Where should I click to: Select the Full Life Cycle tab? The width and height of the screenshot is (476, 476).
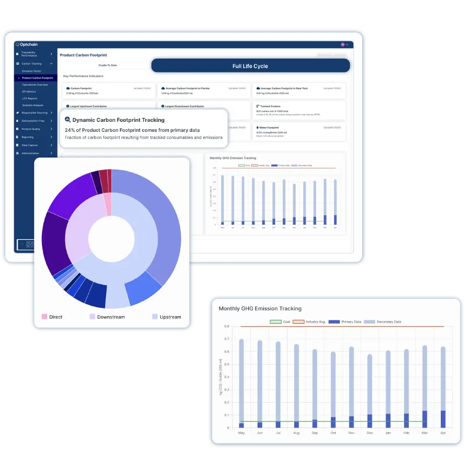coord(250,66)
